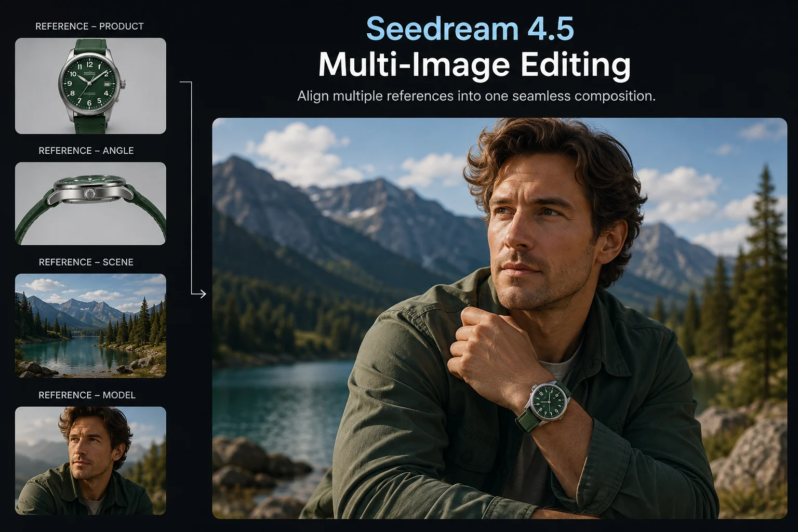Pick the male model reference thumbnail
This screenshot has width=798, height=532.
(90, 461)
